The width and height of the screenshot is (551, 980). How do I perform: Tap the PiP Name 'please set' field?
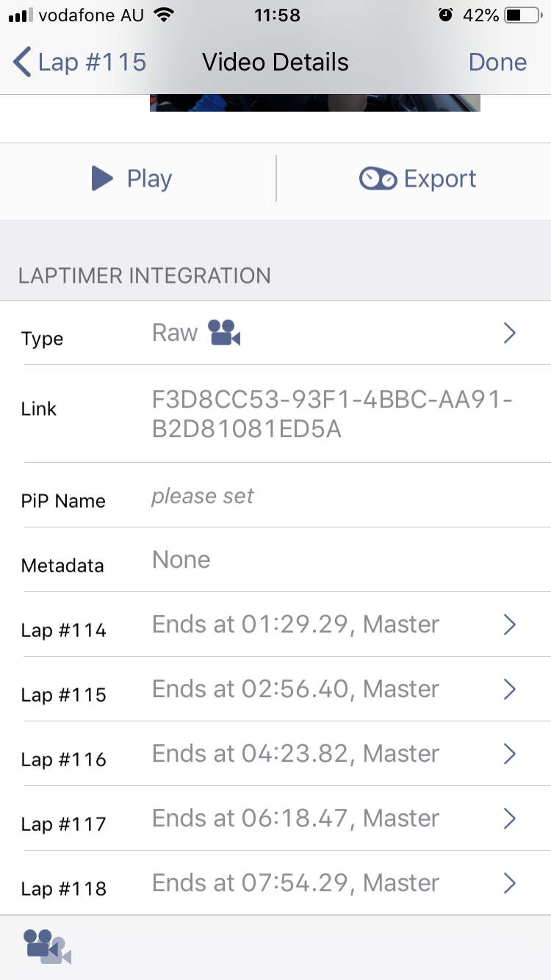click(203, 496)
